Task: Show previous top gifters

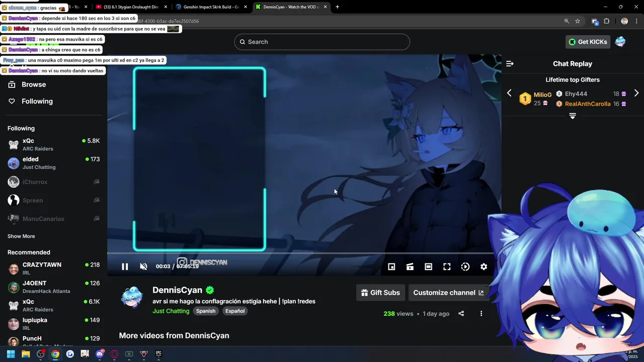Action: (x=509, y=93)
